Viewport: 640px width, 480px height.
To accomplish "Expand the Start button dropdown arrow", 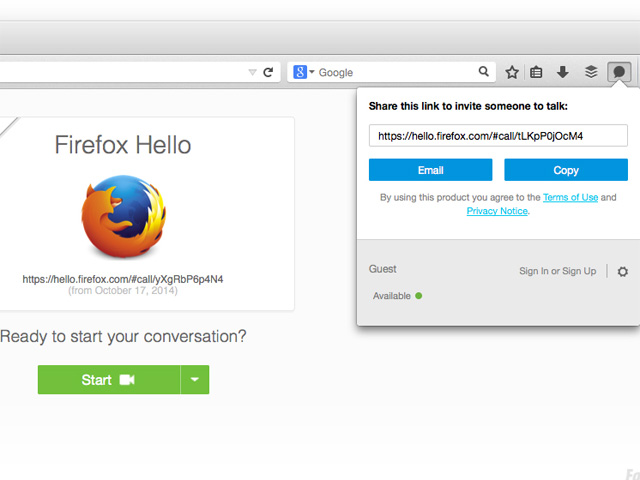I will tap(195, 380).
